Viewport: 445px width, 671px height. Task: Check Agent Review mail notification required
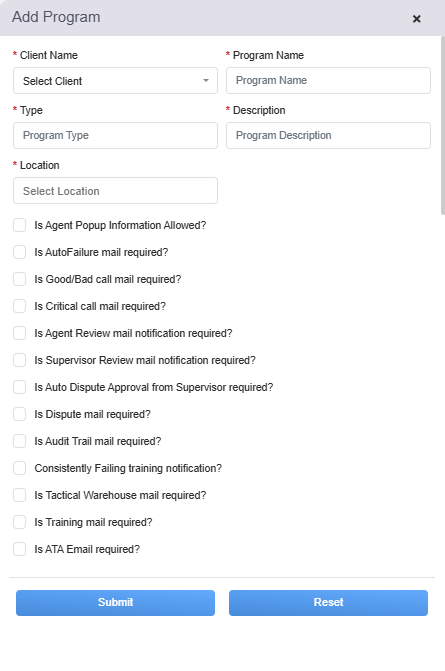click(x=20, y=333)
